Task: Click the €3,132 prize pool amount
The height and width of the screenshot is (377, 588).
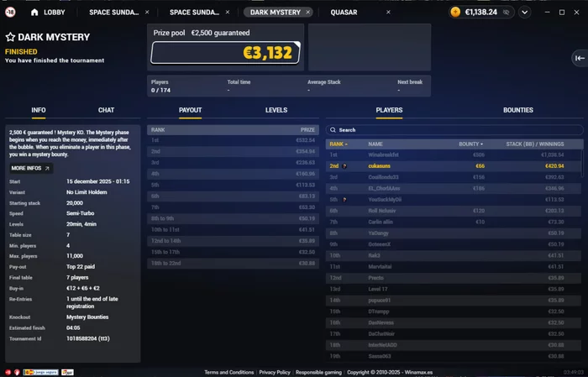Action: [267, 53]
